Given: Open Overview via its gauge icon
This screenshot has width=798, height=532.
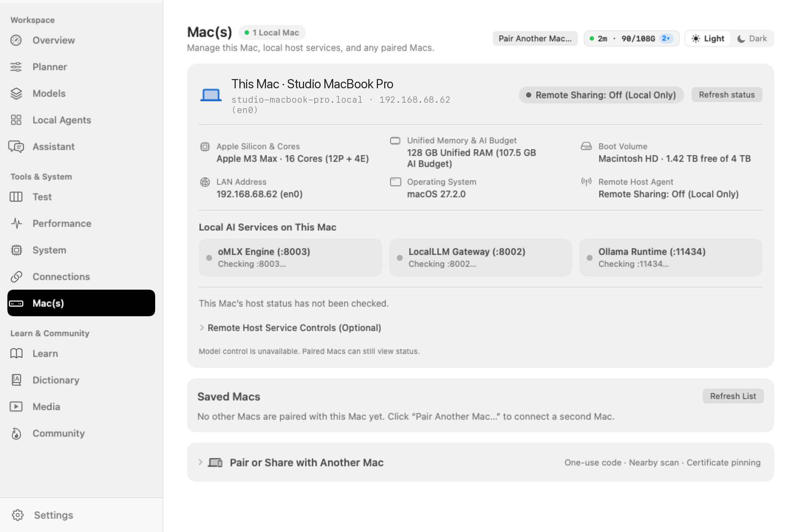Looking at the screenshot, I should tap(16, 40).
